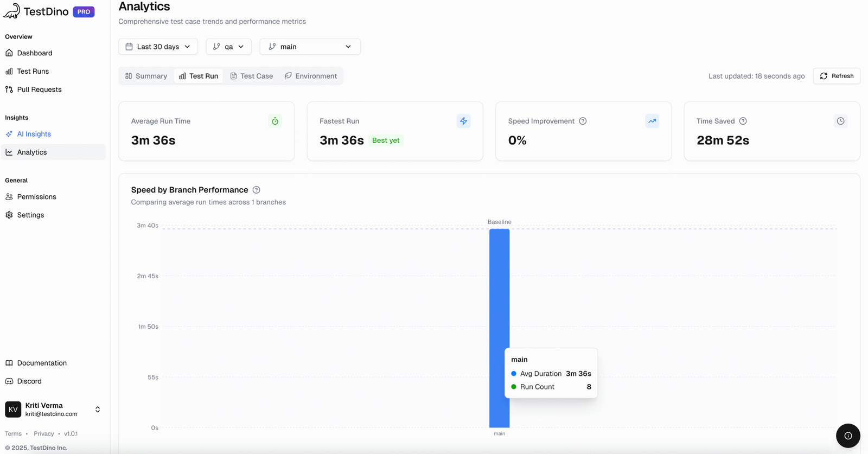Switch to the Environment tab

pos(311,76)
